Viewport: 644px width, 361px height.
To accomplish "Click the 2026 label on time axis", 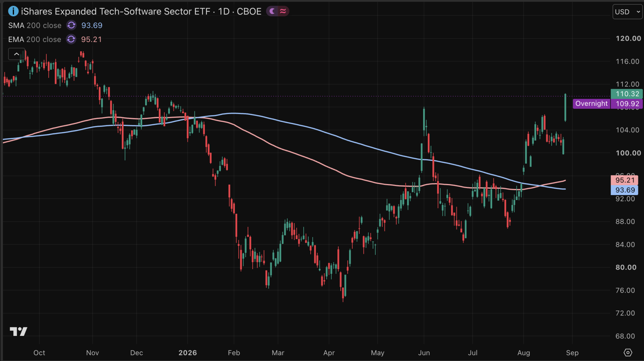I will 188,353.
